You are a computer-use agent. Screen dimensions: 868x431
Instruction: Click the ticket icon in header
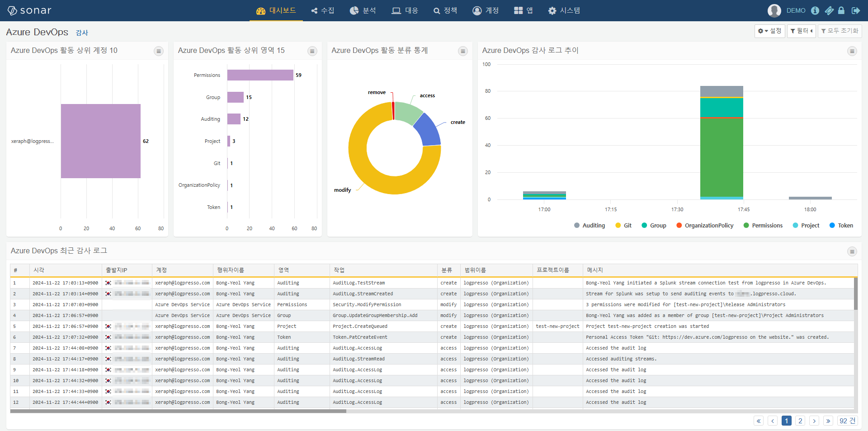pyautogui.click(x=829, y=10)
